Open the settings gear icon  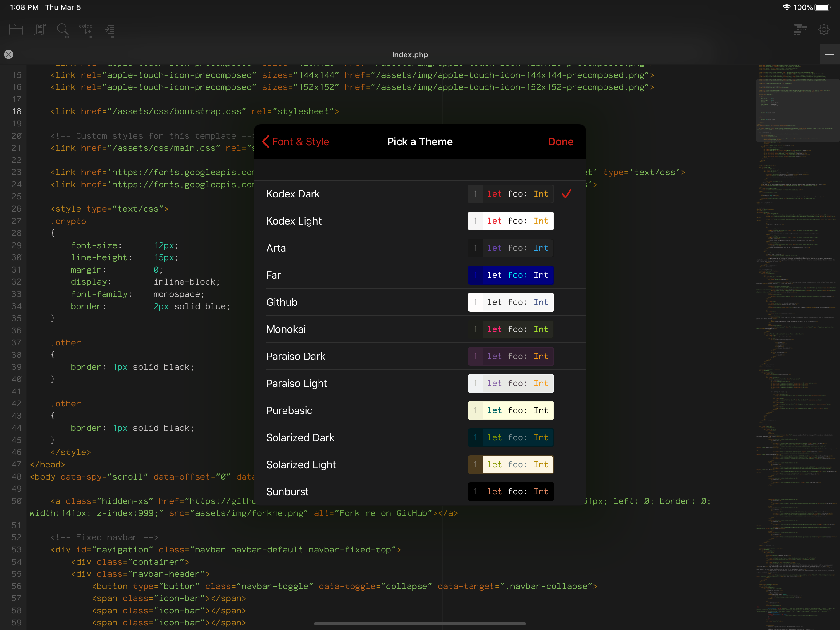(824, 30)
